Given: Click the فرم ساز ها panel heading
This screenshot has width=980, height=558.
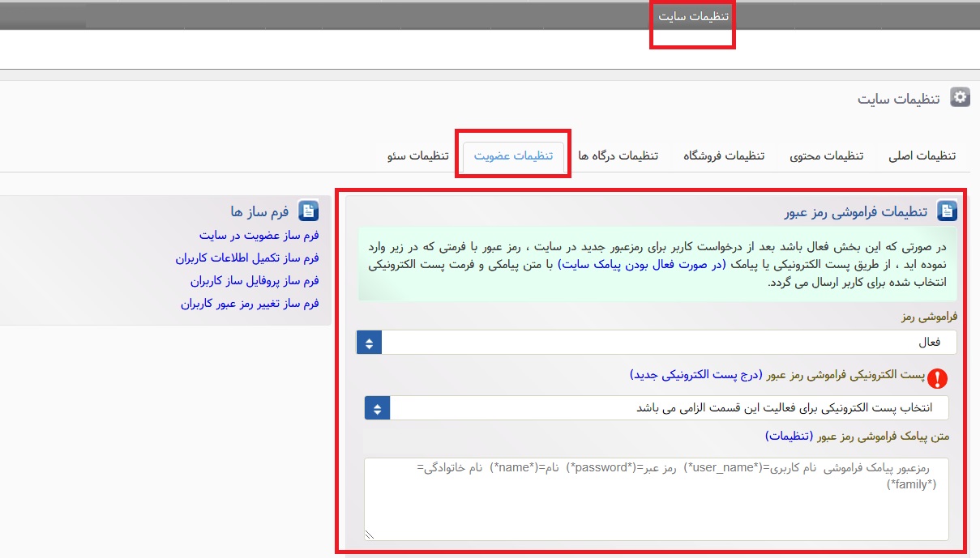Looking at the screenshot, I should pos(259,212).
